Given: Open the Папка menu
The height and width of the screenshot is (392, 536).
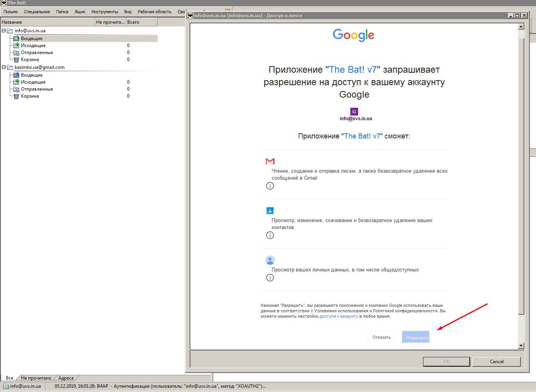Looking at the screenshot, I should point(62,12).
